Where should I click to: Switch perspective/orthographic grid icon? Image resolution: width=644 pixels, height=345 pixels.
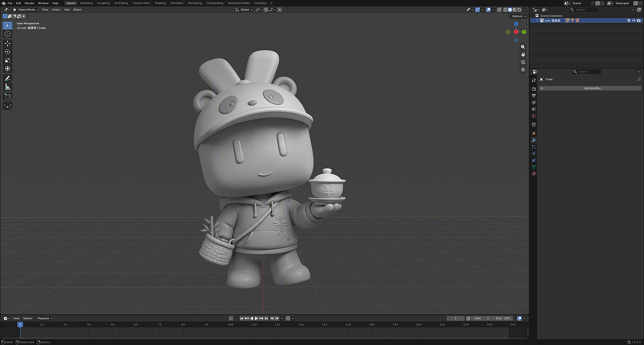coord(523,70)
